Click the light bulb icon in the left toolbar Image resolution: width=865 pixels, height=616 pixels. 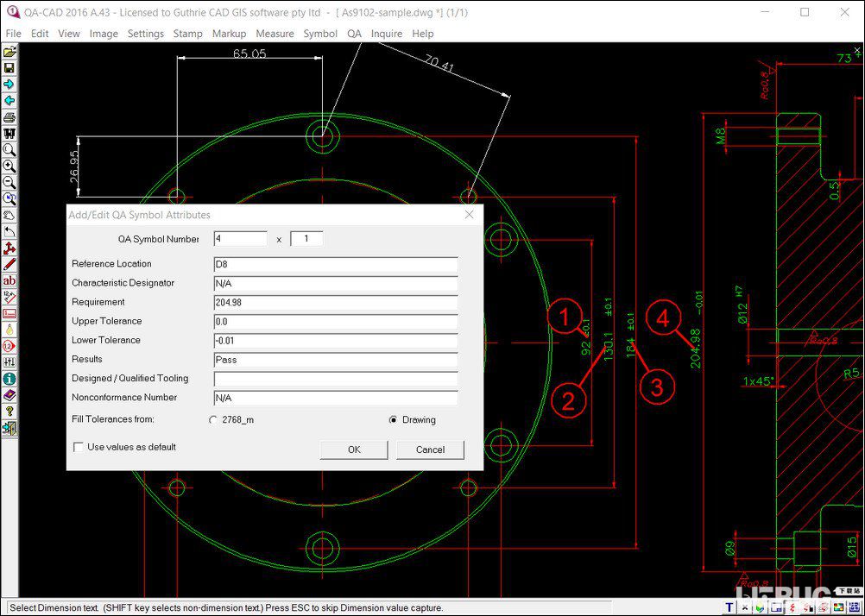click(9, 330)
